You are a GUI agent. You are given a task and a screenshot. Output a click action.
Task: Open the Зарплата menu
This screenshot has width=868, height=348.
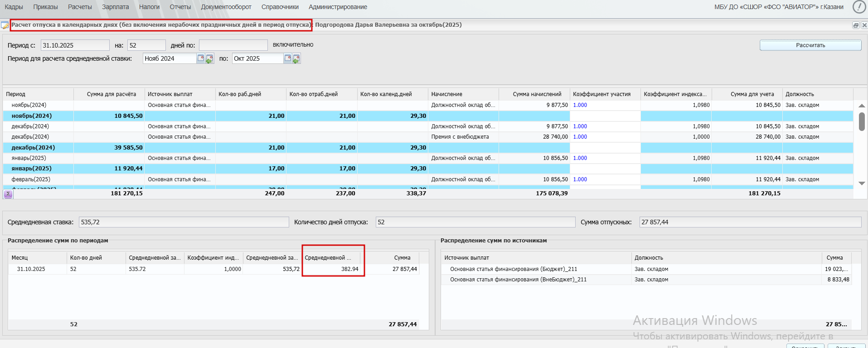tap(115, 7)
